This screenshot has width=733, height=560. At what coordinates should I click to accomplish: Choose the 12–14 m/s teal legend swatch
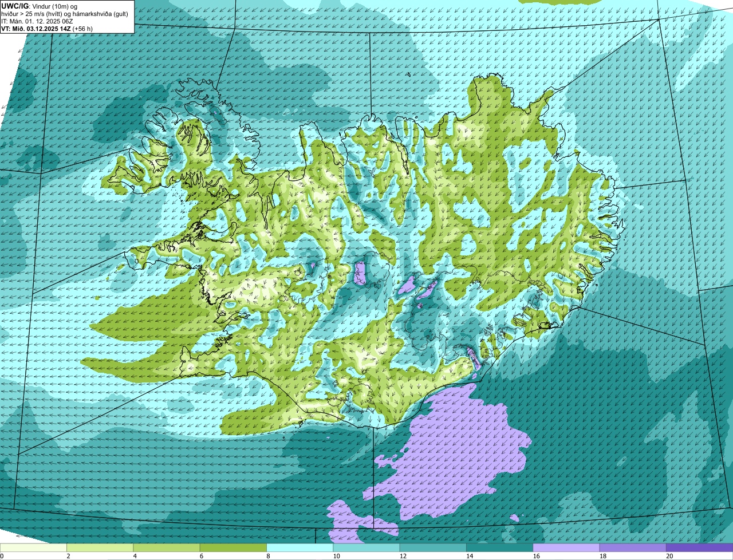point(433,547)
